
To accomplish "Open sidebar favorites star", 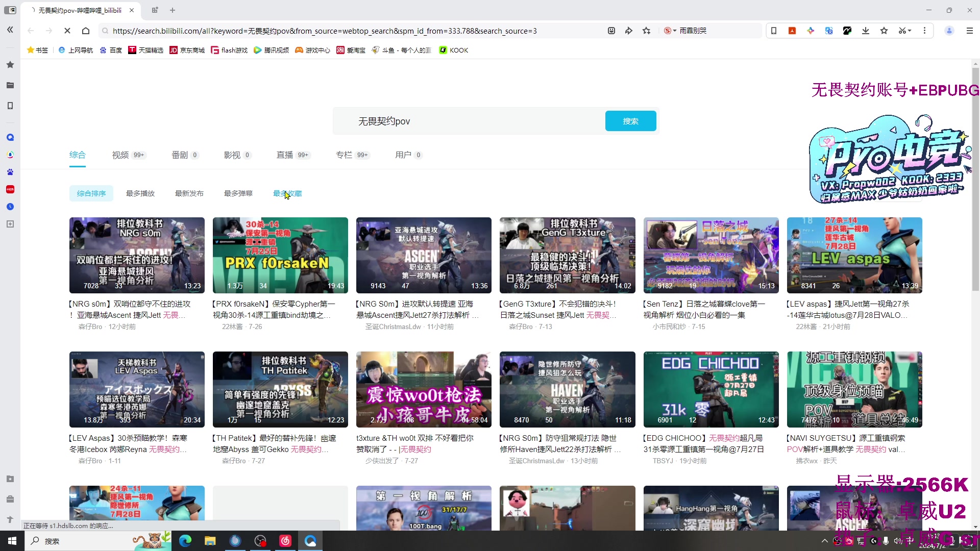I will pyautogui.click(x=10, y=65).
